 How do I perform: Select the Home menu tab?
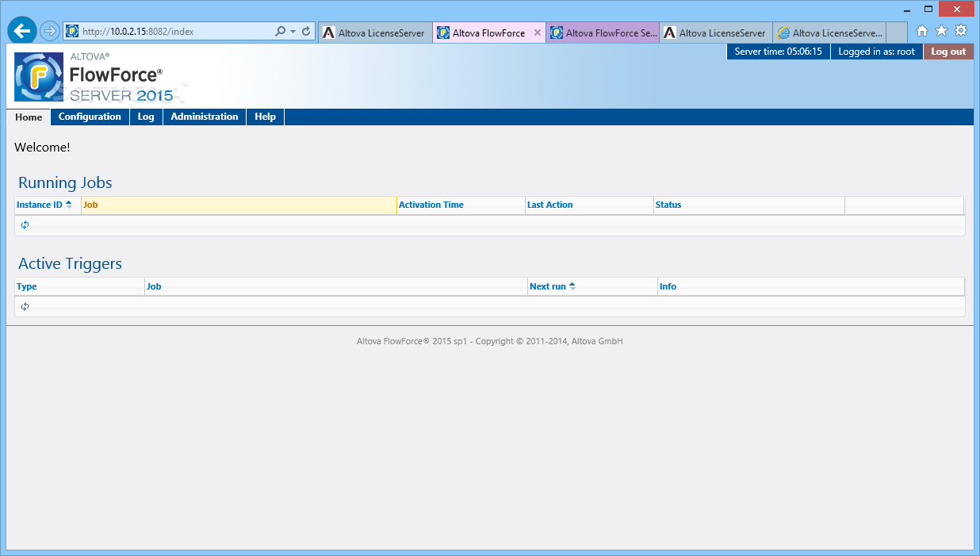tap(29, 117)
